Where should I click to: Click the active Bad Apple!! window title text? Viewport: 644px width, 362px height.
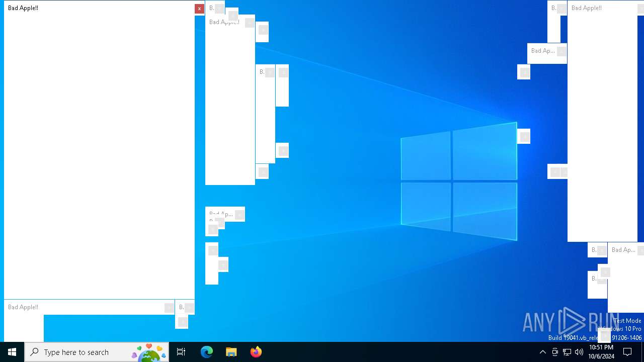pyautogui.click(x=23, y=8)
